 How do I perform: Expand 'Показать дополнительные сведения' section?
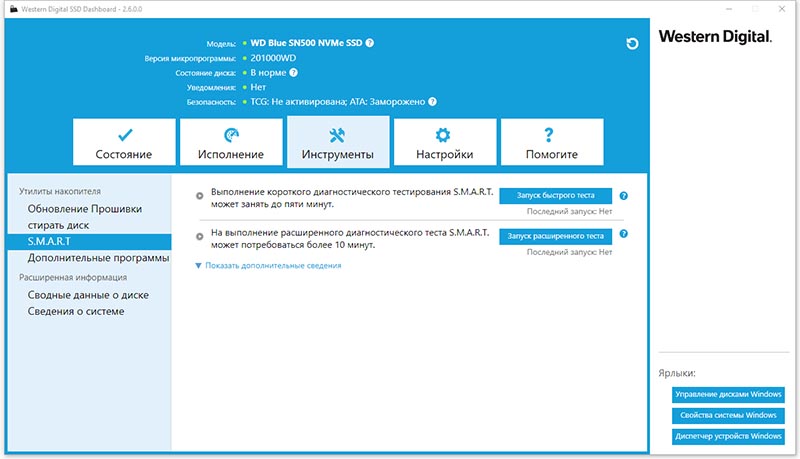[x=268, y=266]
